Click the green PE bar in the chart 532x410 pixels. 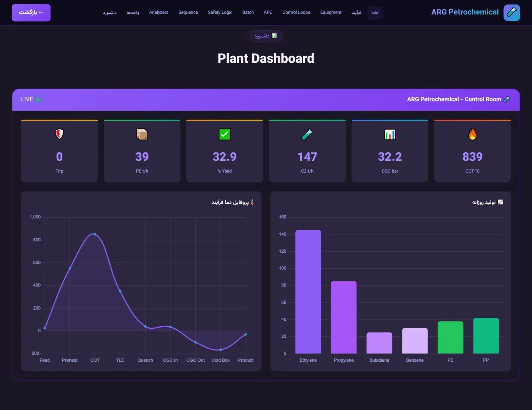tap(451, 337)
